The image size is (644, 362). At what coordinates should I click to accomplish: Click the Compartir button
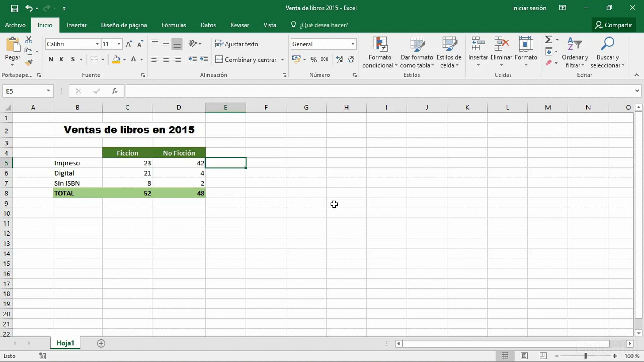[x=613, y=25]
